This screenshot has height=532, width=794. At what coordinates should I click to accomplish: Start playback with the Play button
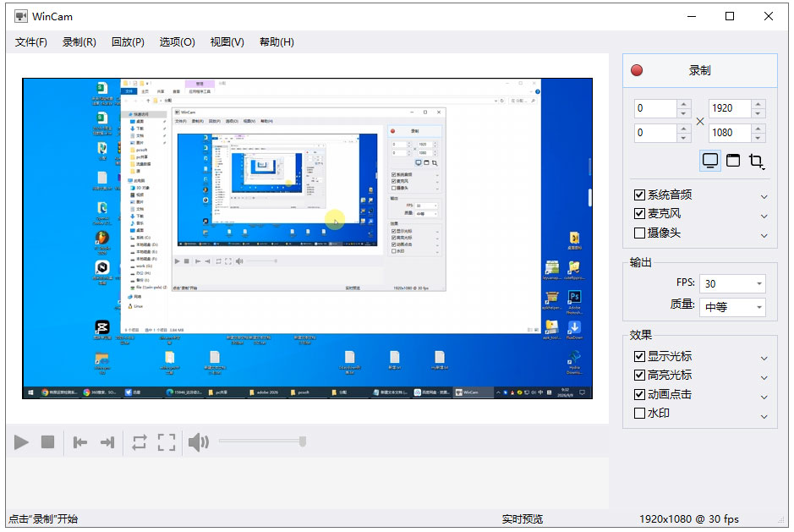pos(21,442)
